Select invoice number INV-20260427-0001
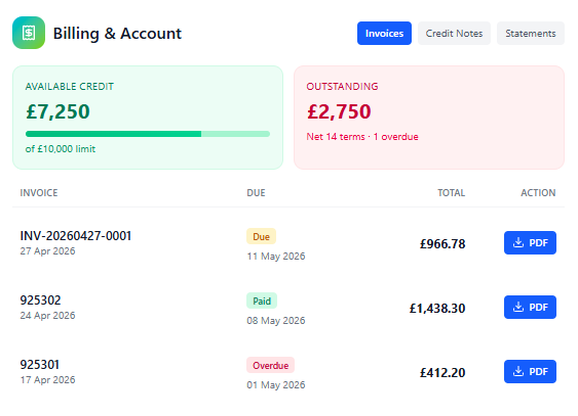The width and height of the screenshot is (578, 416). tap(76, 236)
